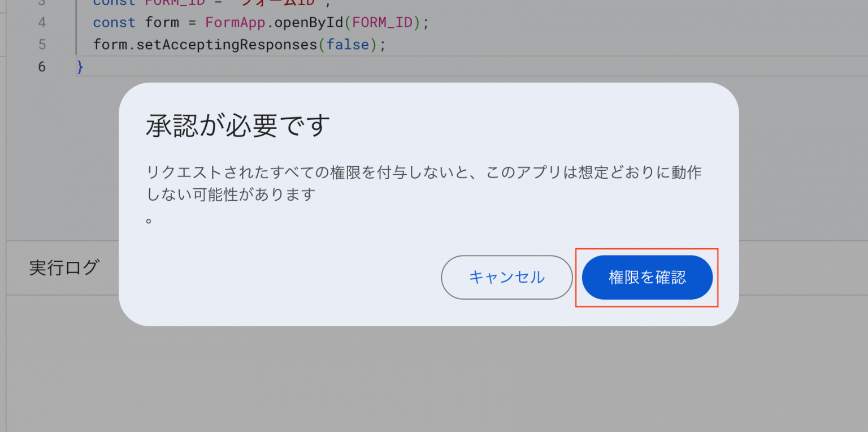Click the 権限を確認 button
Image resolution: width=868 pixels, height=432 pixels.
(646, 277)
